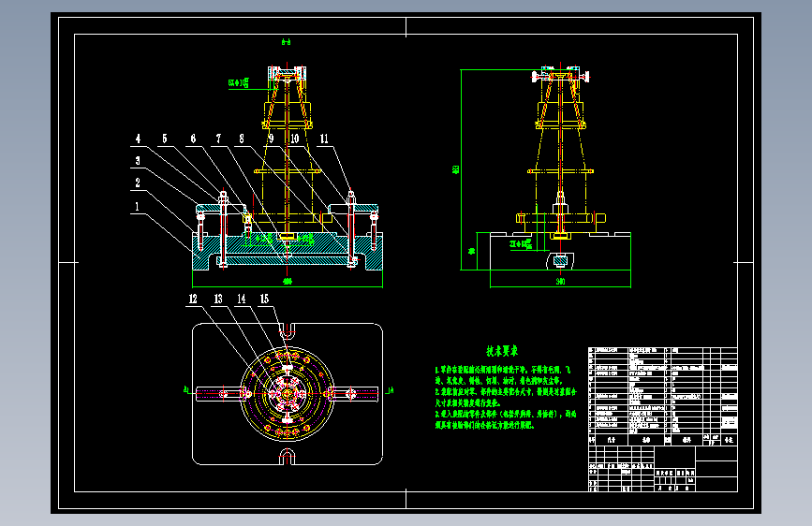Click part balloon number 8
The width and height of the screenshot is (812, 526).
(x=242, y=139)
